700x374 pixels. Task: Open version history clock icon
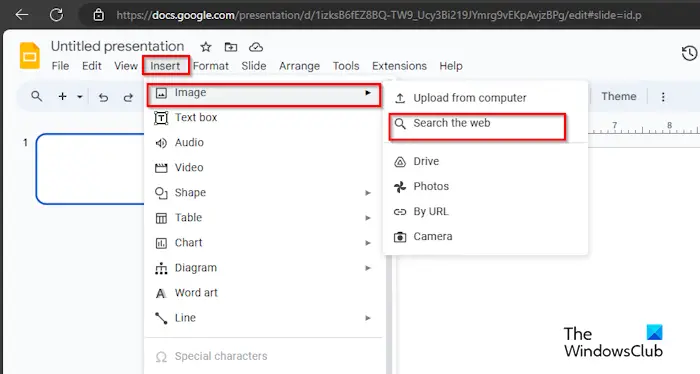pyautogui.click(x=689, y=54)
